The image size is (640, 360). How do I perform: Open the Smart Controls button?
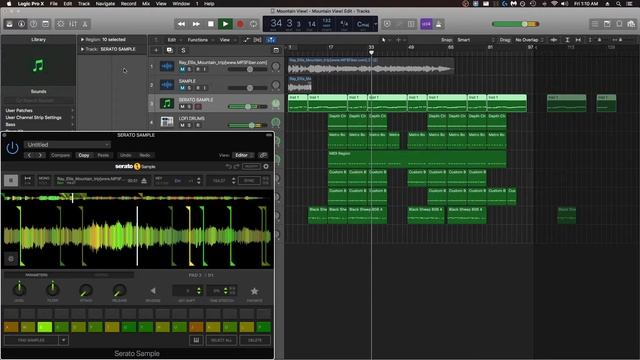point(60,24)
